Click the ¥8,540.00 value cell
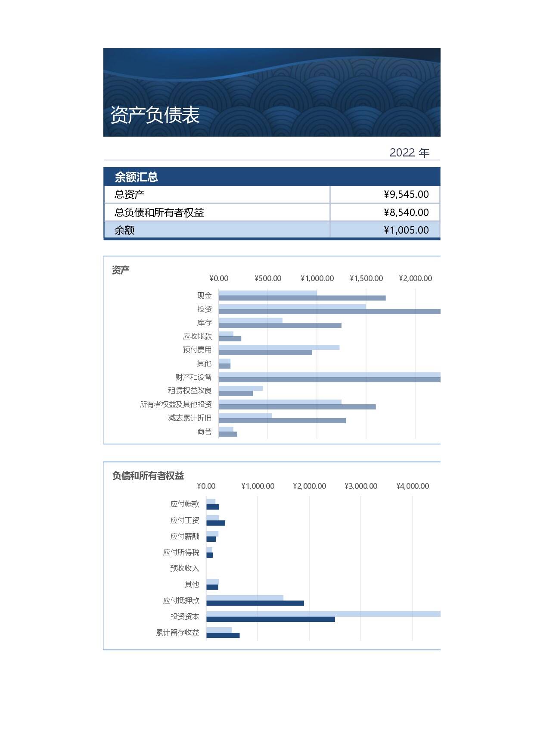 point(406,212)
